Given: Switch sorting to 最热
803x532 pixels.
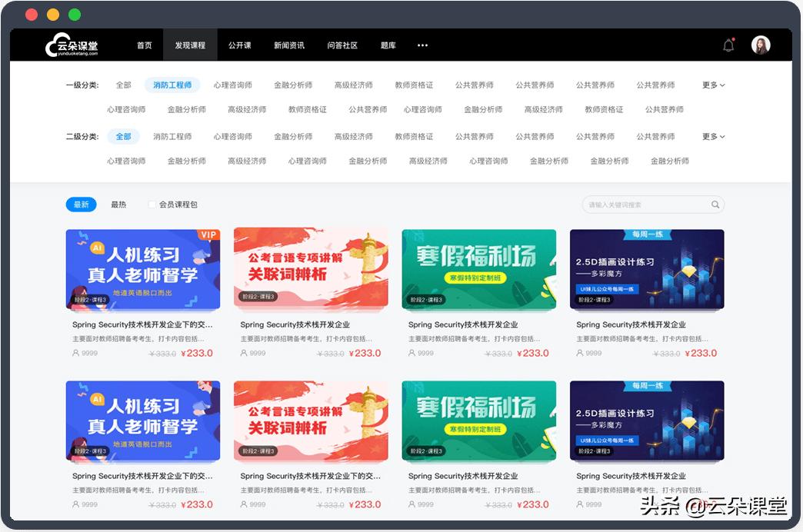Looking at the screenshot, I should (x=119, y=204).
